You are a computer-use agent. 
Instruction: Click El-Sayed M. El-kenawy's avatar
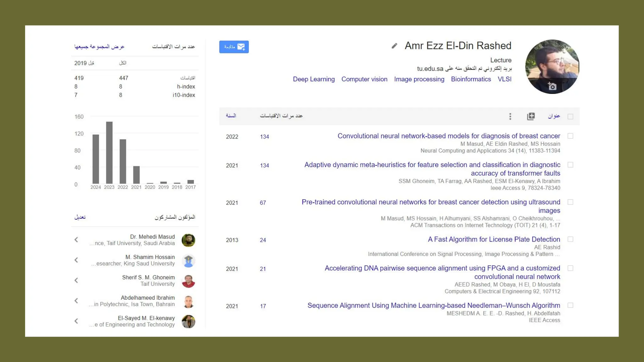tap(188, 321)
